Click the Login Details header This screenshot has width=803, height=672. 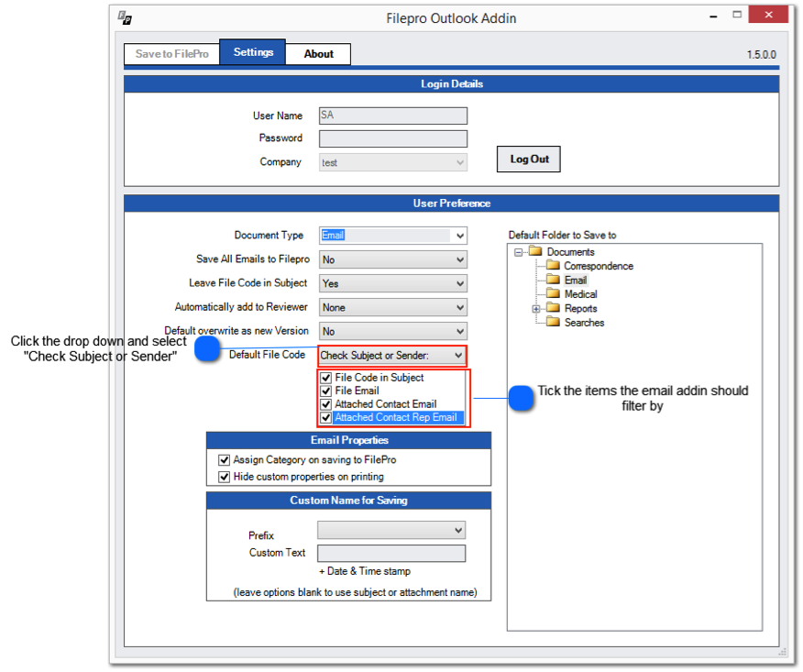click(x=452, y=84)
